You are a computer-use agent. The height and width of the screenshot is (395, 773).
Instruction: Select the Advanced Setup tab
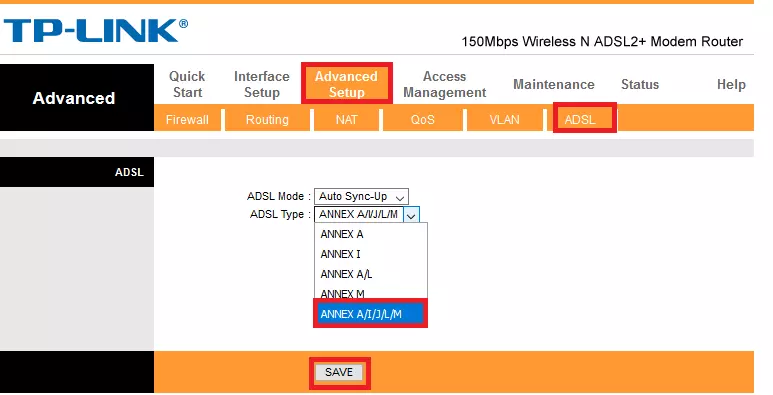347,84
